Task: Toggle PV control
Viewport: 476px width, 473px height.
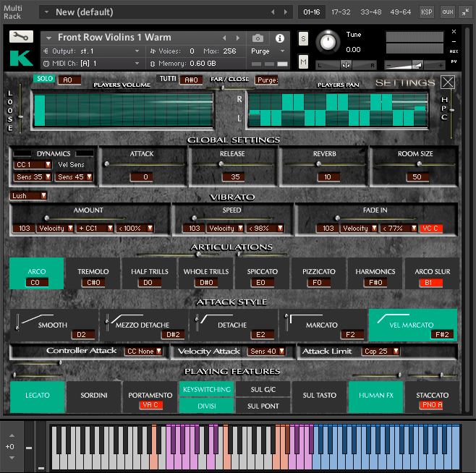Action: [x=454, y=61]
